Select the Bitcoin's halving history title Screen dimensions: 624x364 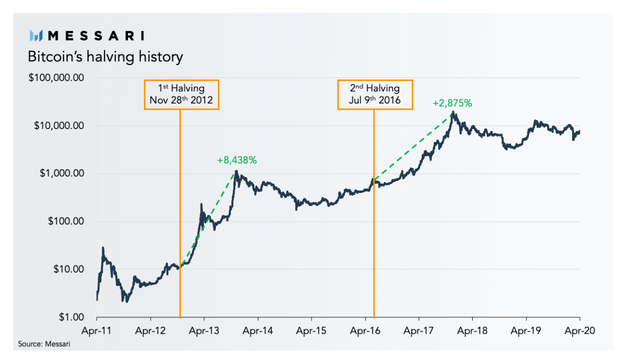click(x=105, y=56)
